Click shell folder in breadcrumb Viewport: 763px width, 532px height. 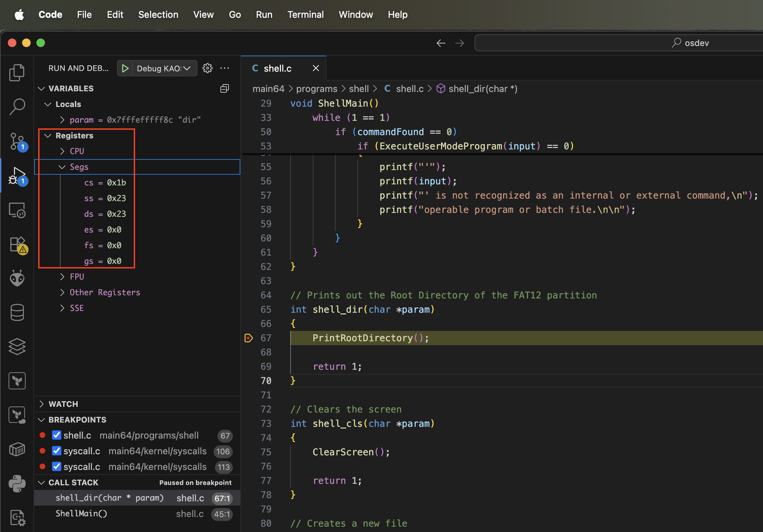tap(359, 89)
